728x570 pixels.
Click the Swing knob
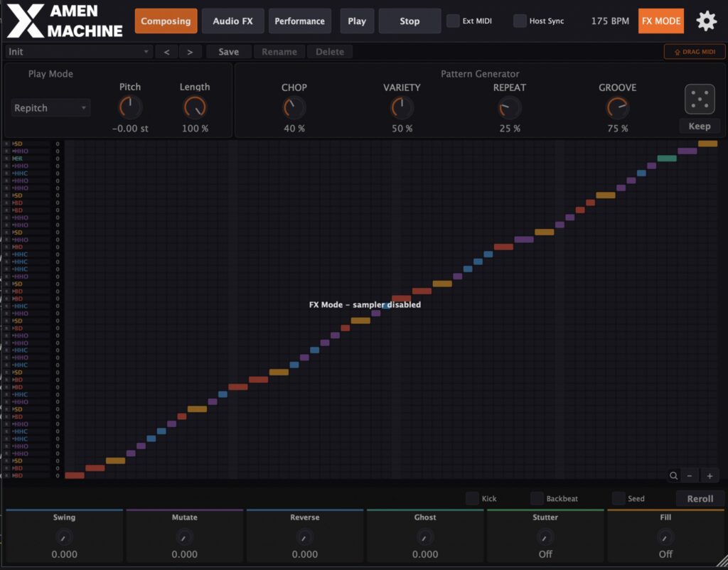(x=64, y=537)
